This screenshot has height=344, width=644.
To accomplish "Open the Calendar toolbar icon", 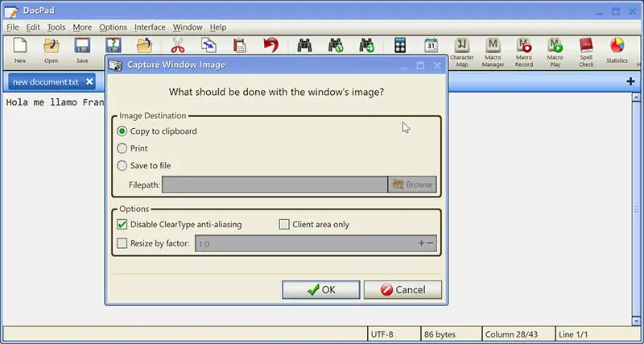I will (x=431, y=45).
